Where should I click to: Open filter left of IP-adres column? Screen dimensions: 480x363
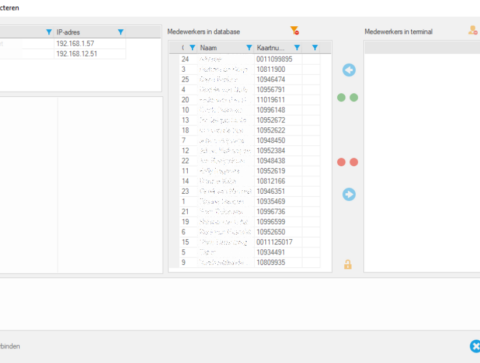point(49,32)
